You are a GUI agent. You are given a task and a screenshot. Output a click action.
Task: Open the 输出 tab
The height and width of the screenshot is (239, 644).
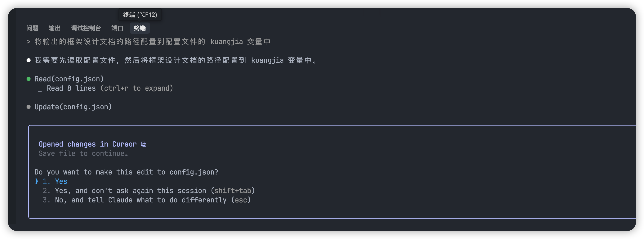coord(54,28)
